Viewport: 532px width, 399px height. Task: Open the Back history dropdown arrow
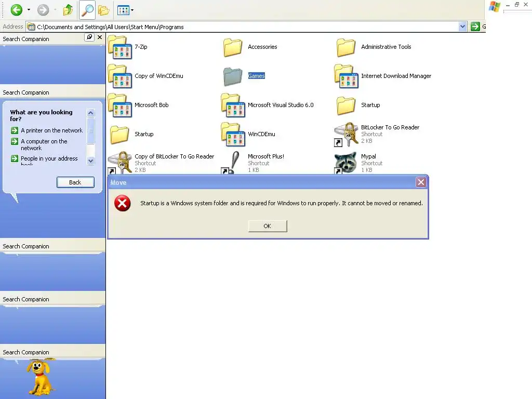tap(29, 10)
